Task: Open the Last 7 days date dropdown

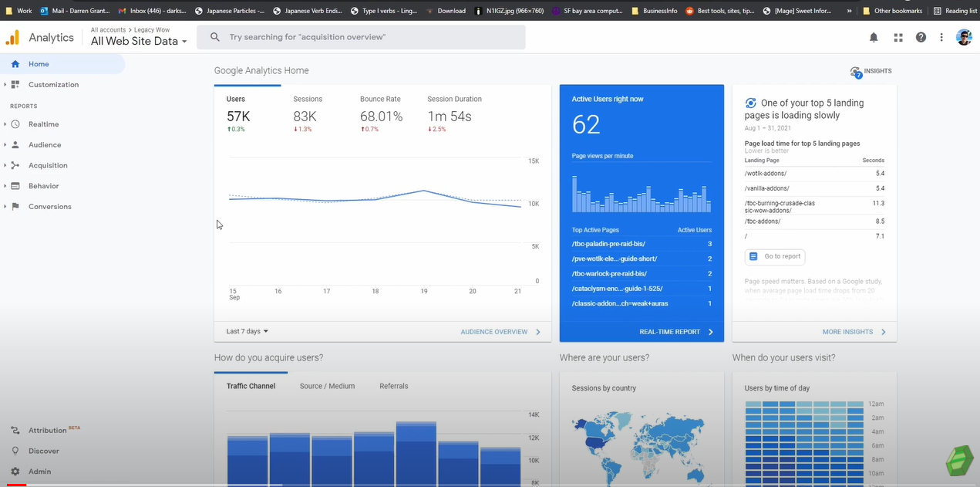Action: coord(247,331)
